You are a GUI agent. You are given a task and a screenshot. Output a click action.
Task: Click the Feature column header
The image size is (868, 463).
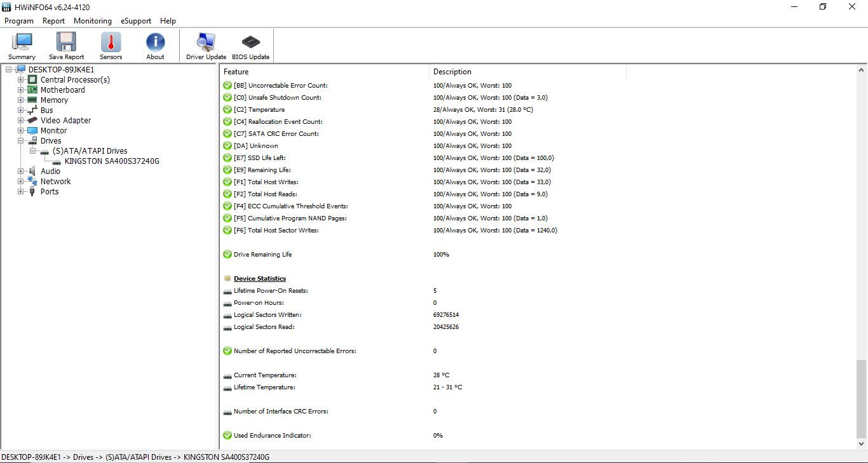pyautogui.click(x=325, y=72)
